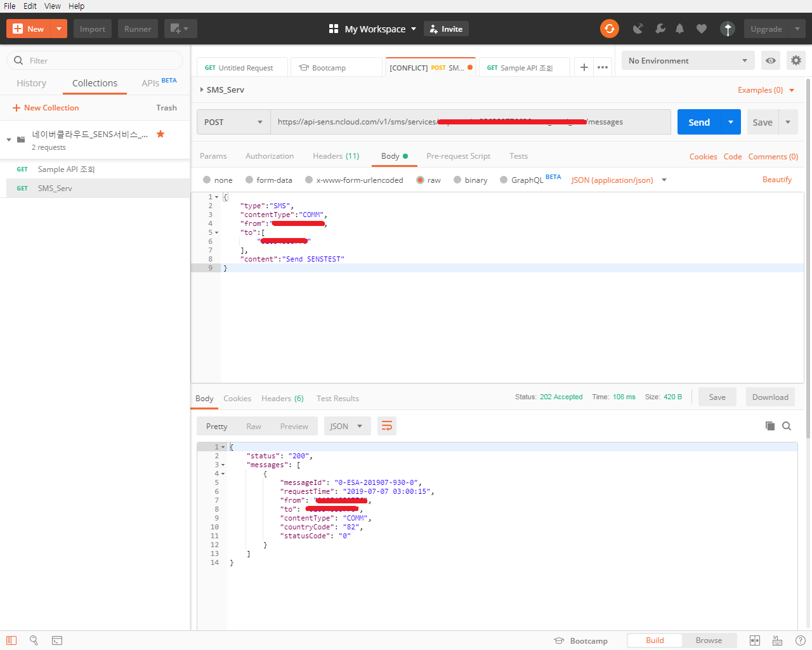Open JSON (application/json) content type dropdown
Image resolution: width=812 pixels, height=650 pixels.
619,180
